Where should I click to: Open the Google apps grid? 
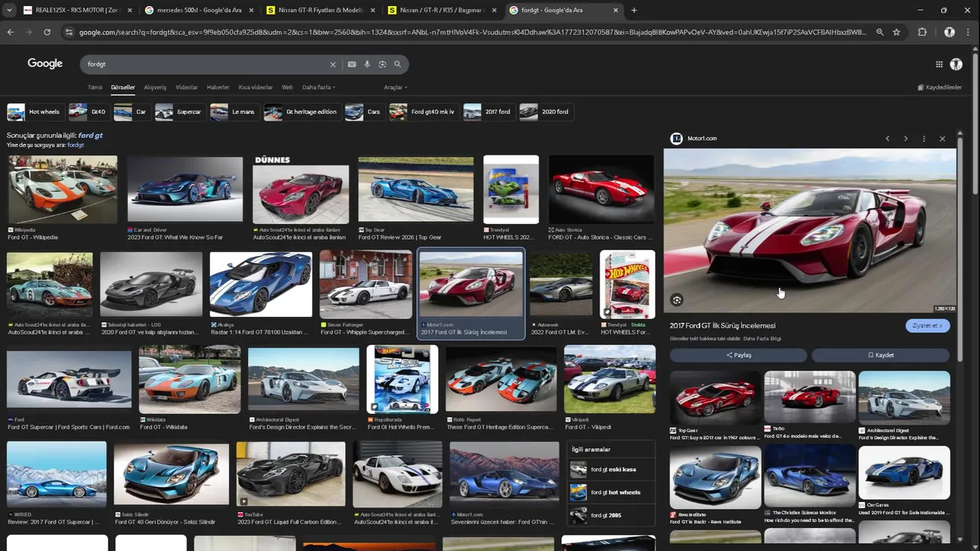[939, 64]
